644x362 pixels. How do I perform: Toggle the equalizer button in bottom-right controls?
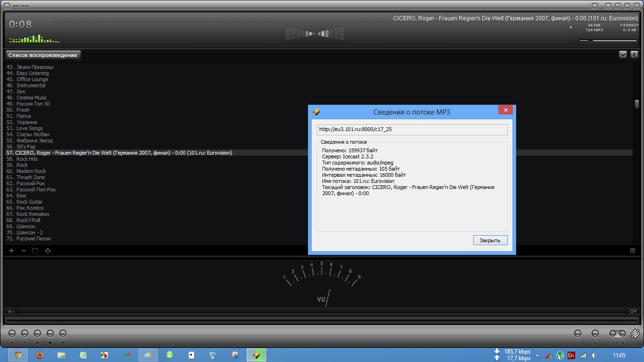pos(595,334)
